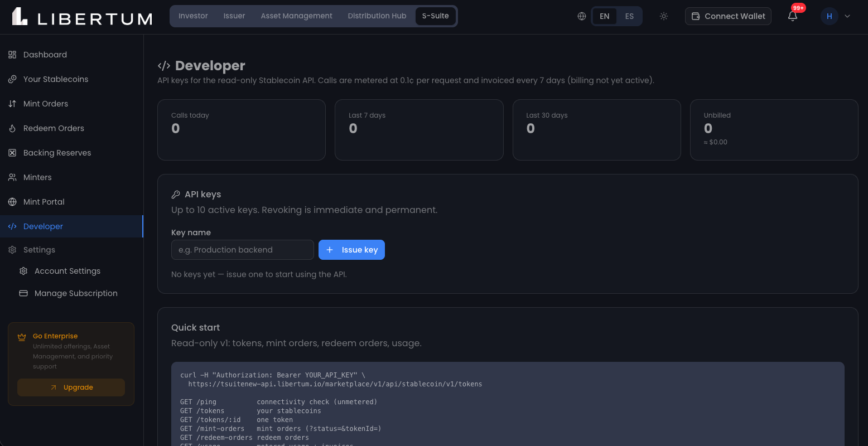Switch to the Issuer tab
868x446 pixels.
coord(234,16)
